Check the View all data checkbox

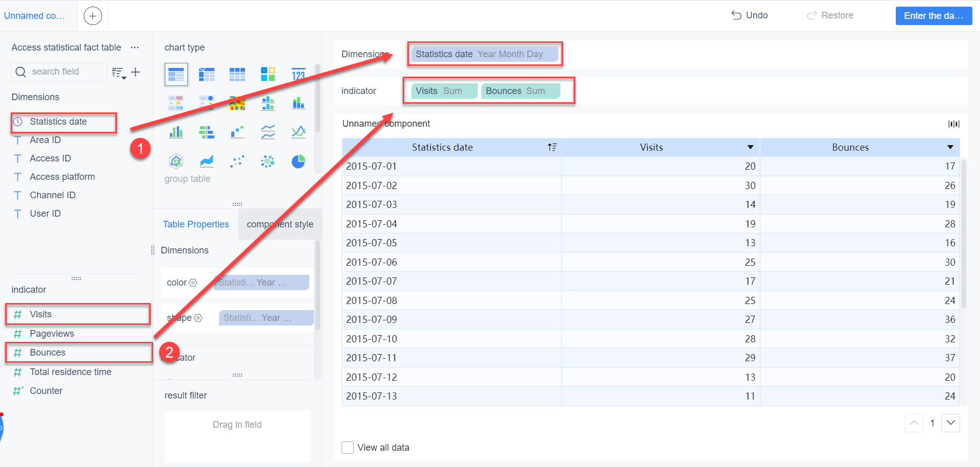point(348,448)
